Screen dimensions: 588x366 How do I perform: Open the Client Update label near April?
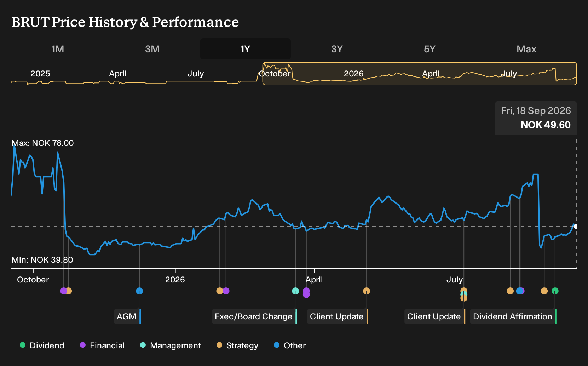(x=338, y=316)
